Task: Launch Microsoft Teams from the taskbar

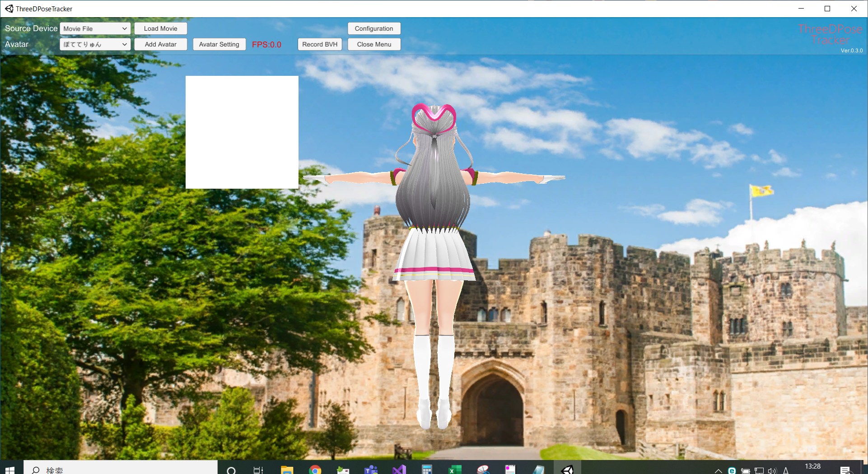Action: coord(371,470)
